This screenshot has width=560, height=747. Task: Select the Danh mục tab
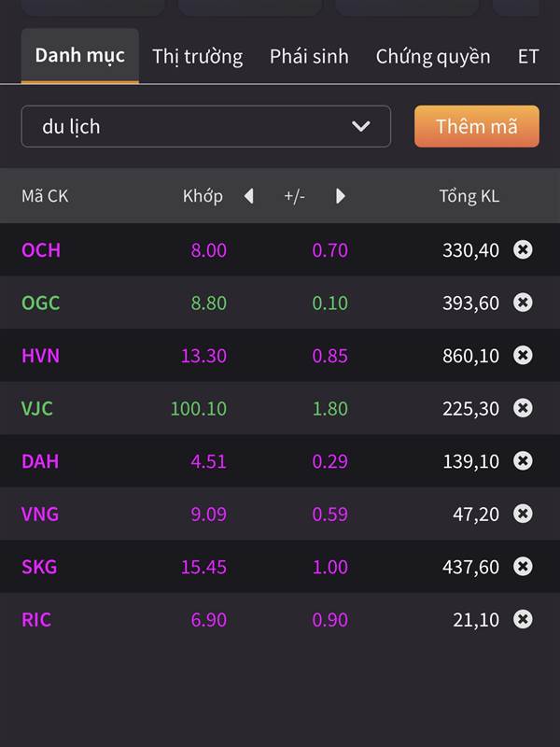click(x=80, y=56)
